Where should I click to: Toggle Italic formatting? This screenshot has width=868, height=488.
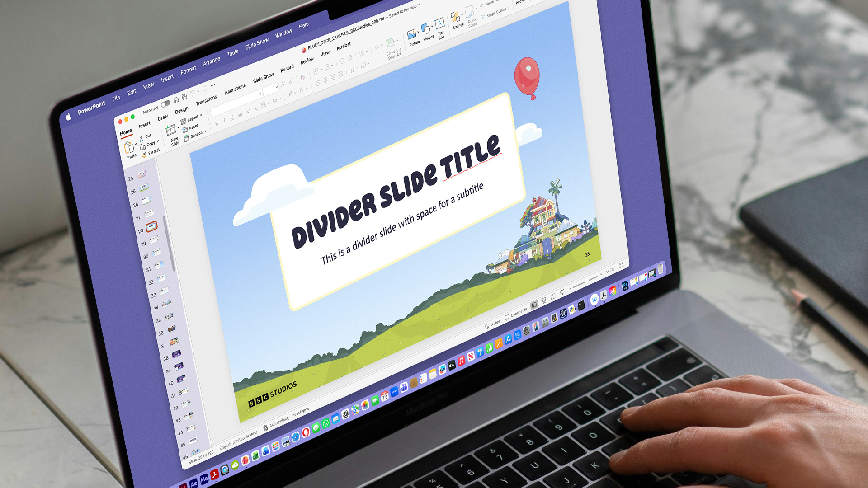pyautogui.click(x=224, y=121)
